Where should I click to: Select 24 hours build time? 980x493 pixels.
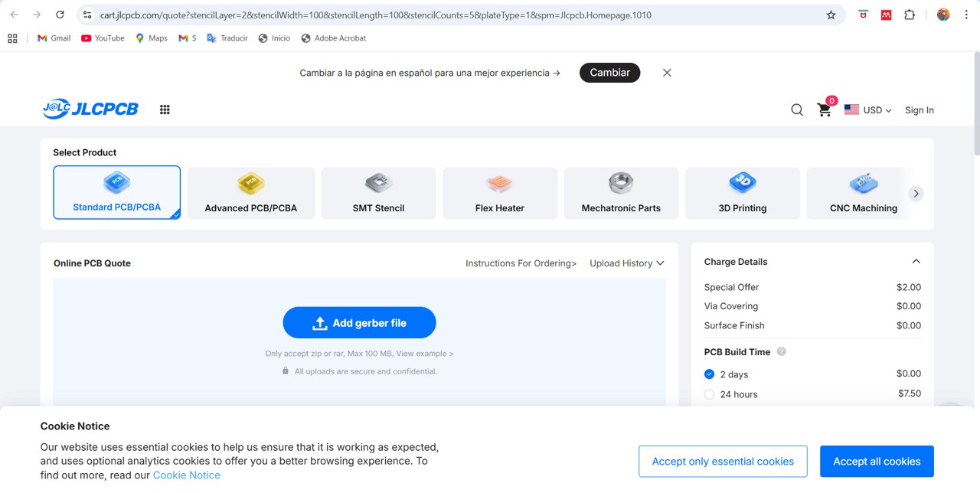709,394
